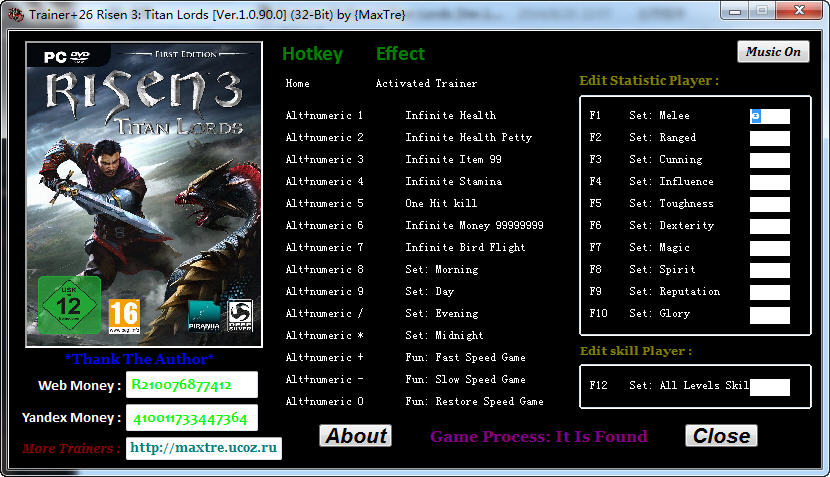Click the Piranha Bytes logo on cover
Screen dimensions: 830x477
click(204, 316)
